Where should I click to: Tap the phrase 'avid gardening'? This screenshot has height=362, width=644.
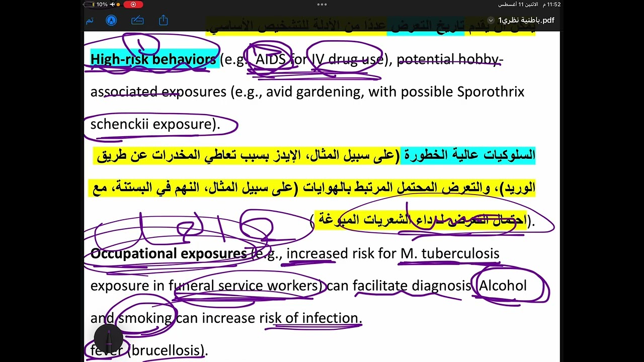(x=313, y=92)
